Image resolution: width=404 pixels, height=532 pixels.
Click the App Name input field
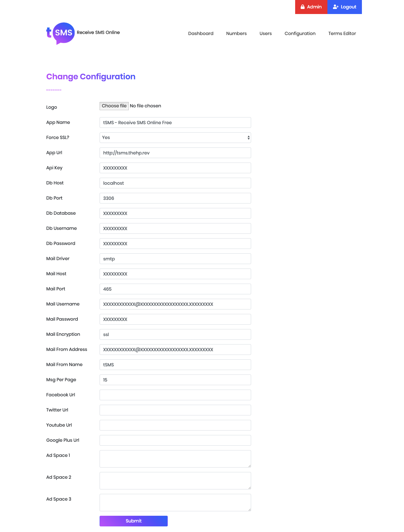175,122
